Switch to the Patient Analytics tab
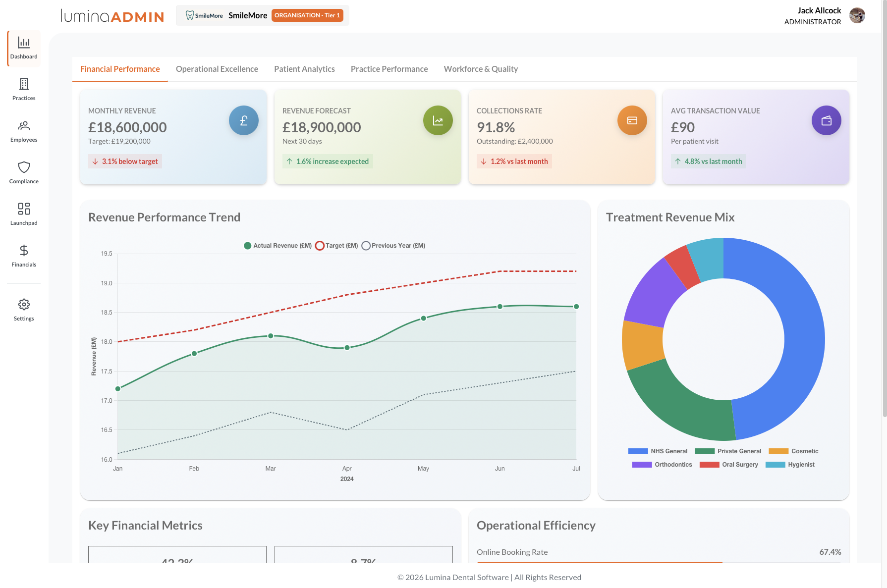The image size is (887, 588). click(x=304, y=69)
